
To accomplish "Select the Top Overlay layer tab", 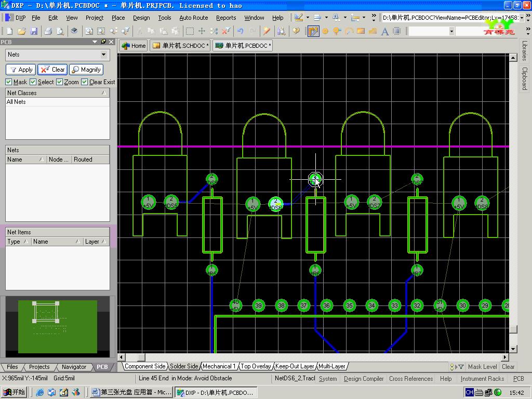I will 256,366.
